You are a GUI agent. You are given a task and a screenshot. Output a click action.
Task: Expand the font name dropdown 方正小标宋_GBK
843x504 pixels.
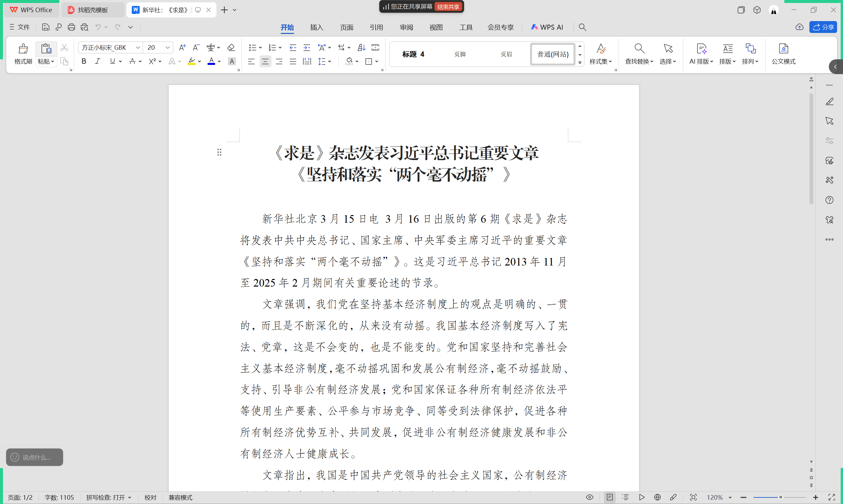click(x=138, y=47)
